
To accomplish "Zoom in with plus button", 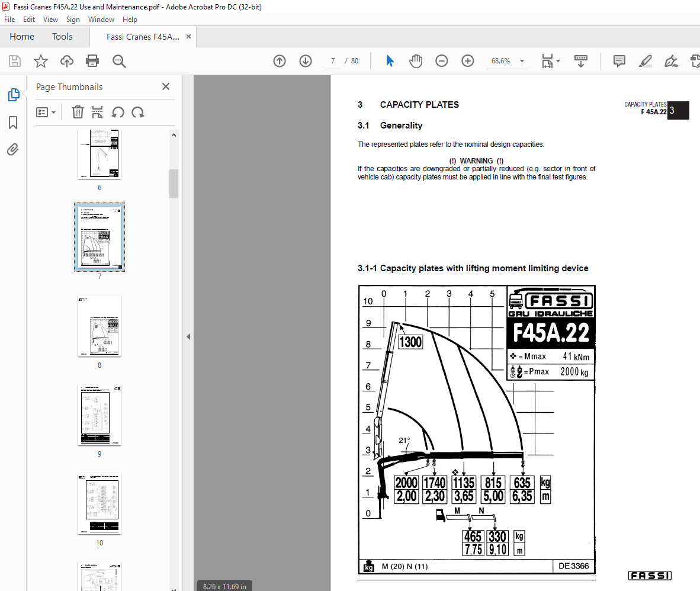I will pos(467,61).
